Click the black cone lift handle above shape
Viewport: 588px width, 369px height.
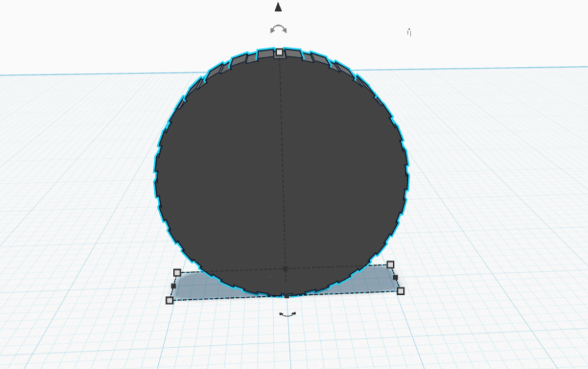click(x=278, y=6)
